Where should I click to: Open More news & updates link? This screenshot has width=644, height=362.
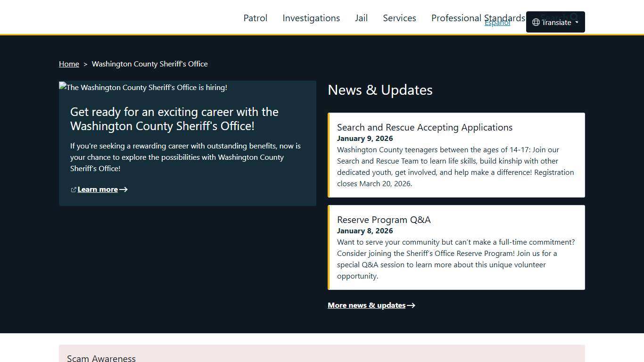pos(366,305)
